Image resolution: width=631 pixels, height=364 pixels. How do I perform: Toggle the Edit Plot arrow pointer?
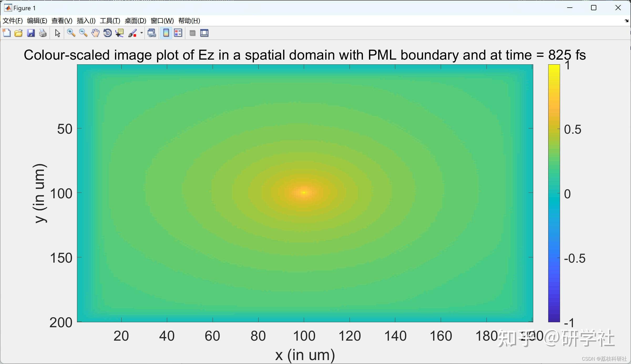click(58, 33)
